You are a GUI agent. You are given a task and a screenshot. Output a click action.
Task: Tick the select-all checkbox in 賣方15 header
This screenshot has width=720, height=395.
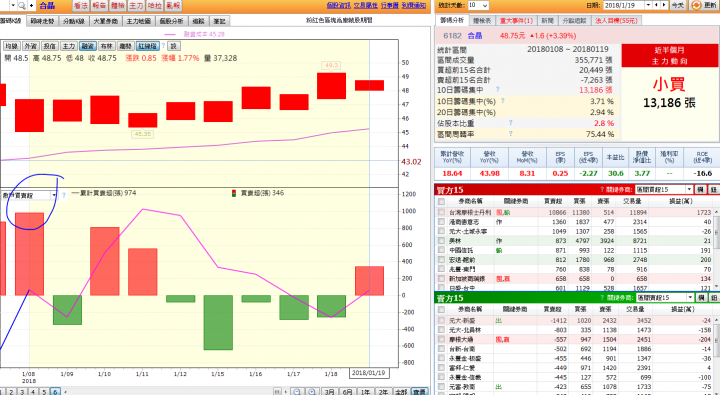441,309
